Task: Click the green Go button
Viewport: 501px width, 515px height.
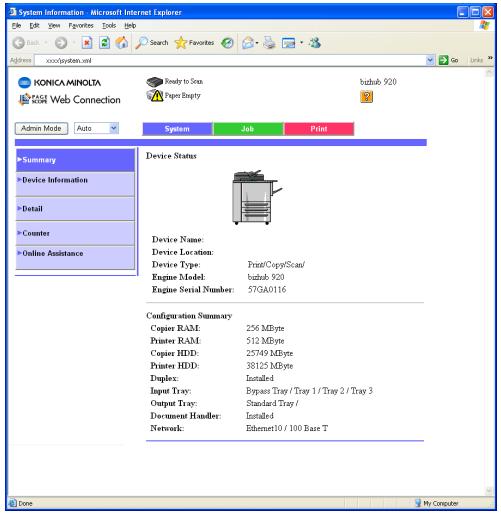Action: (x=448, y=60)
